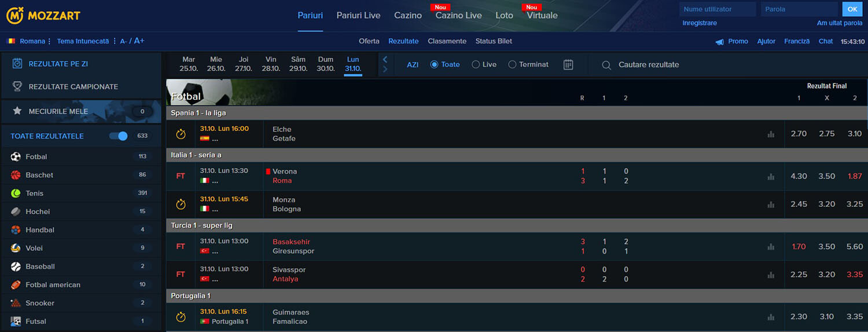Screen dimensions: 868x332
Task: Click the stopwatch icon for Elche match
Action: coord(181,134)
